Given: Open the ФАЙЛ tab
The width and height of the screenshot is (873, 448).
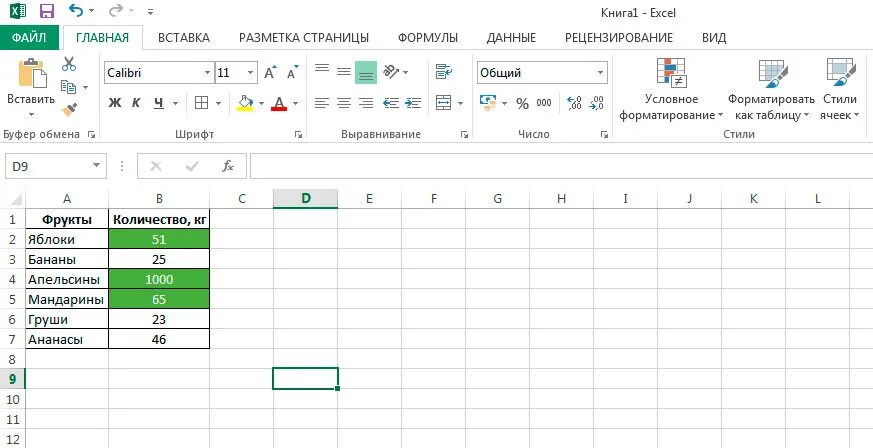Looking at the screenshot, I should pyautogui.click(x=28, y=38).
